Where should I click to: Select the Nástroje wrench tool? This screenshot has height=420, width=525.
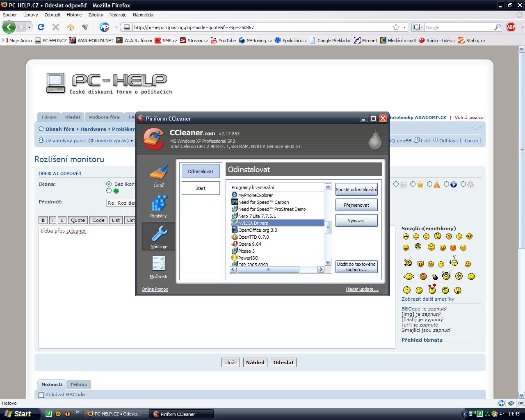tap(159, 237)
